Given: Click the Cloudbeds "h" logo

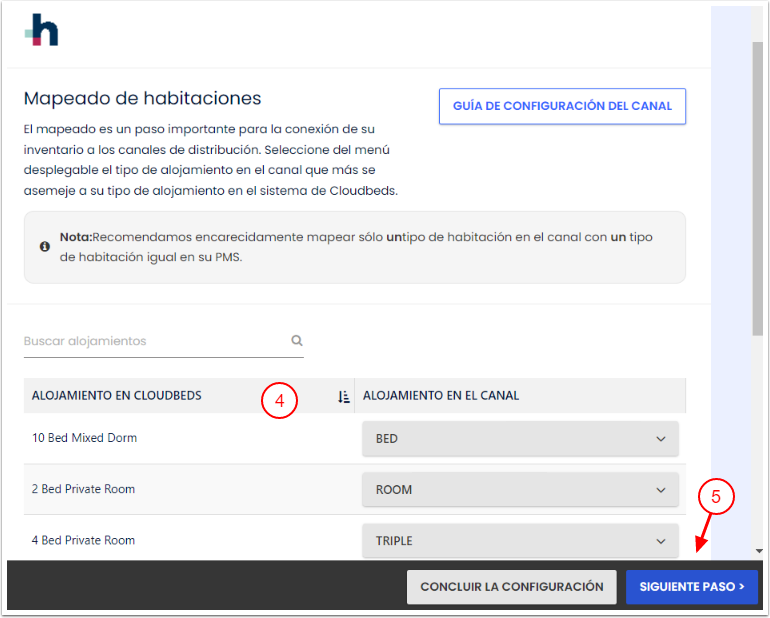Looking at the screenshot, I should (x=42, y=30).
